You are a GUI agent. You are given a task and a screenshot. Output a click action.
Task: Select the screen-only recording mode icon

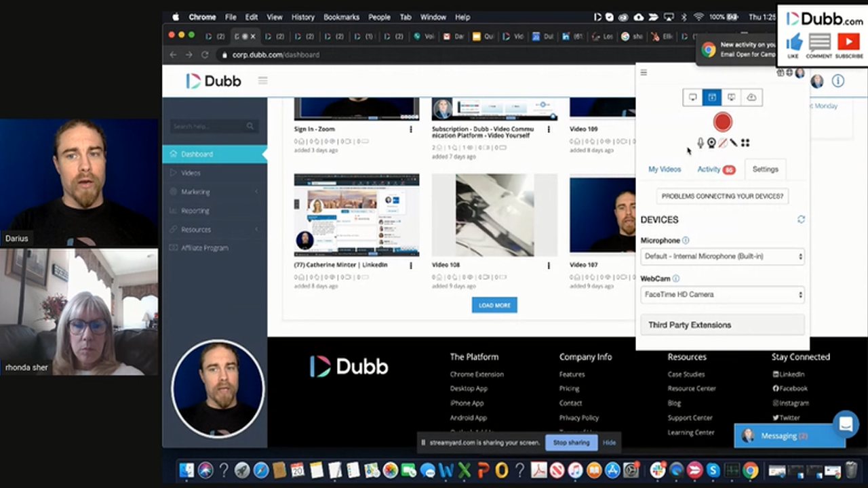click(x=692, y=98)
